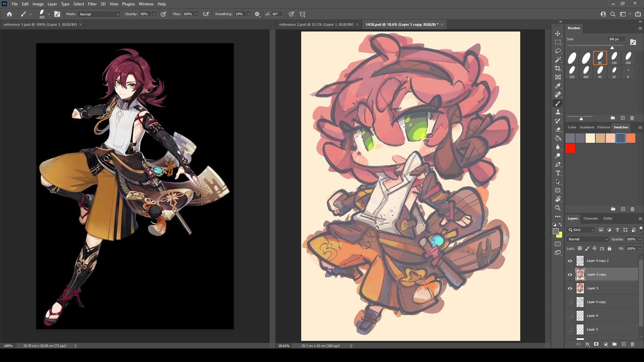Open the Filter menu
The height and width of the screenshot is (362, 644).
(x=92, y=4)
